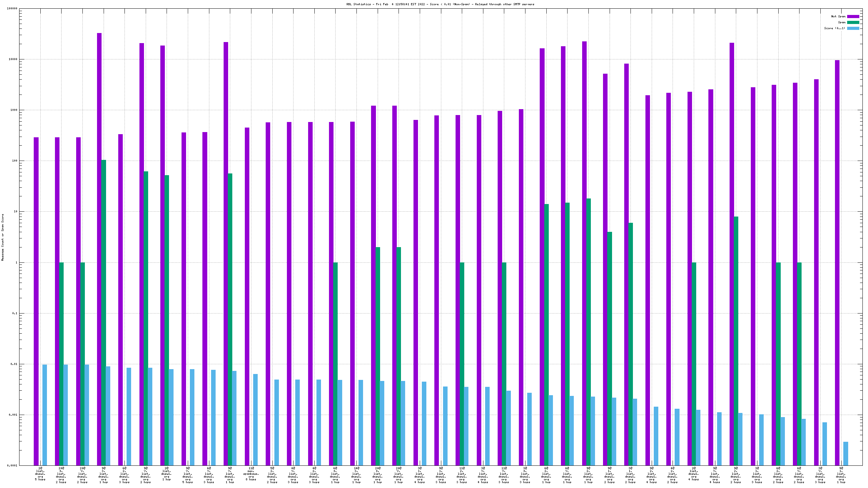Click the 14@ 3.list.dnswl.org x-axis label
This screenshot has width=868, height=488.
(356, 475)
